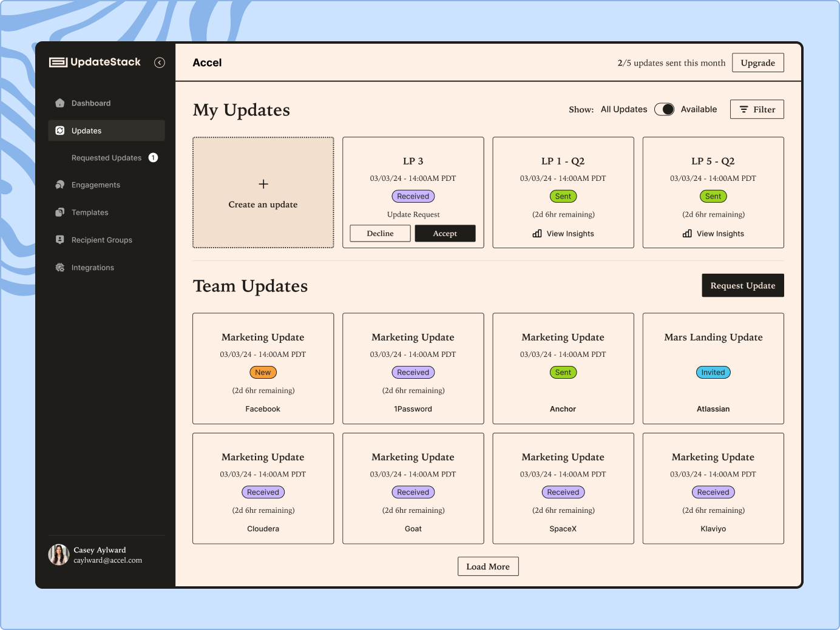Click the Upgrade button

[x=757, y=63]
